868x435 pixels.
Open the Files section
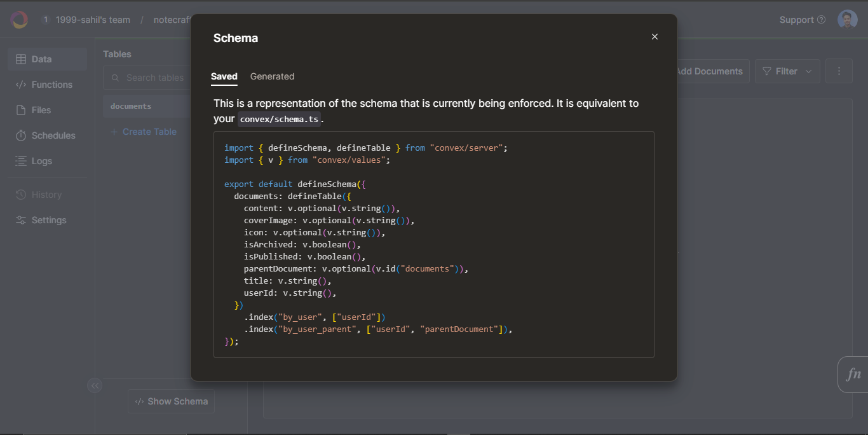tap(47, 110)
